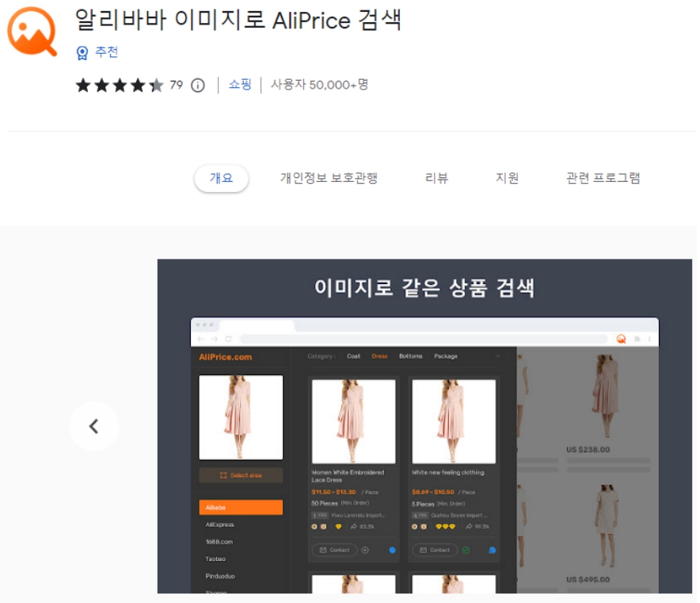Switch to the 지원 tab
Image resolution: width=700 pixels, height=603 pixels.
point(507,178)
